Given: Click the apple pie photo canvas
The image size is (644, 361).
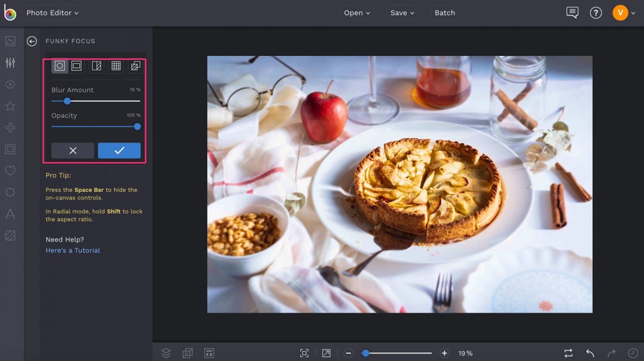Looking at the screenshot, I should 400,184.
